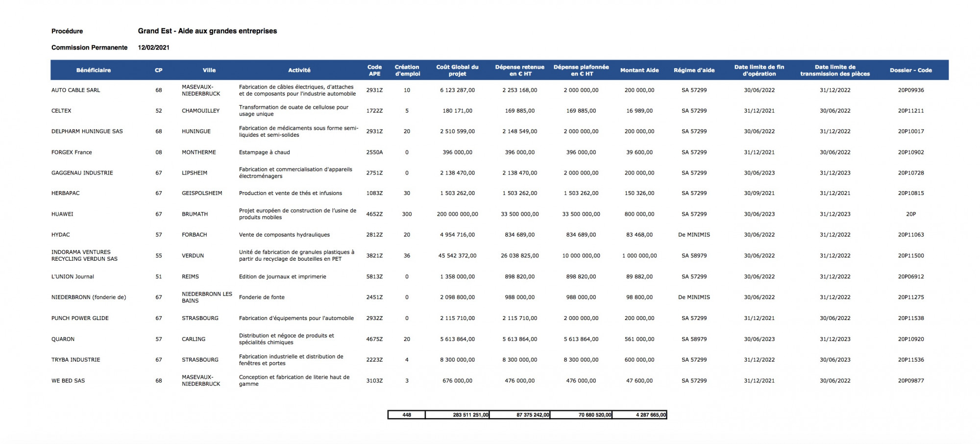
Task: Click the Régime d'aide column header
Action: click(x=694, y=70)
